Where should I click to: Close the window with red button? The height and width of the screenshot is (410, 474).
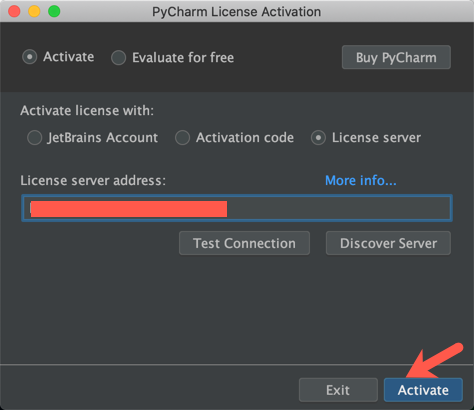(x=14, y=11)
